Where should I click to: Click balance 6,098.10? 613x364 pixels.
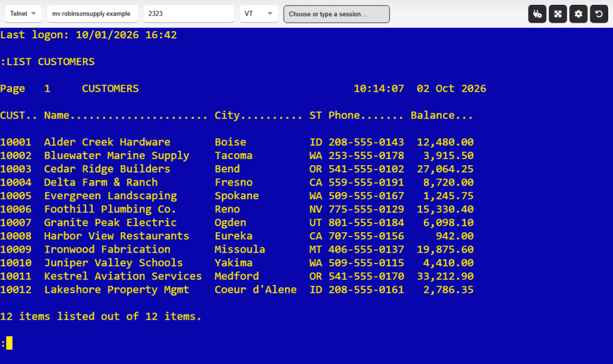click(448, 223)
